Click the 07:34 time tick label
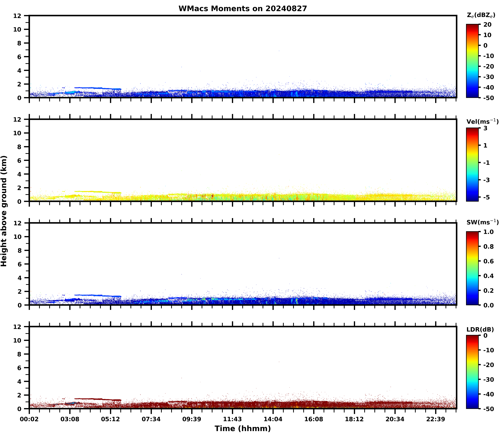 click(151, 419)
